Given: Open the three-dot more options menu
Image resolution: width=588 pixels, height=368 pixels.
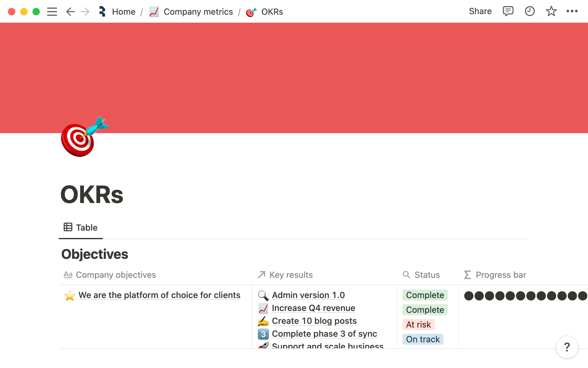Looking at the screenshot, I should pos(572,11).
